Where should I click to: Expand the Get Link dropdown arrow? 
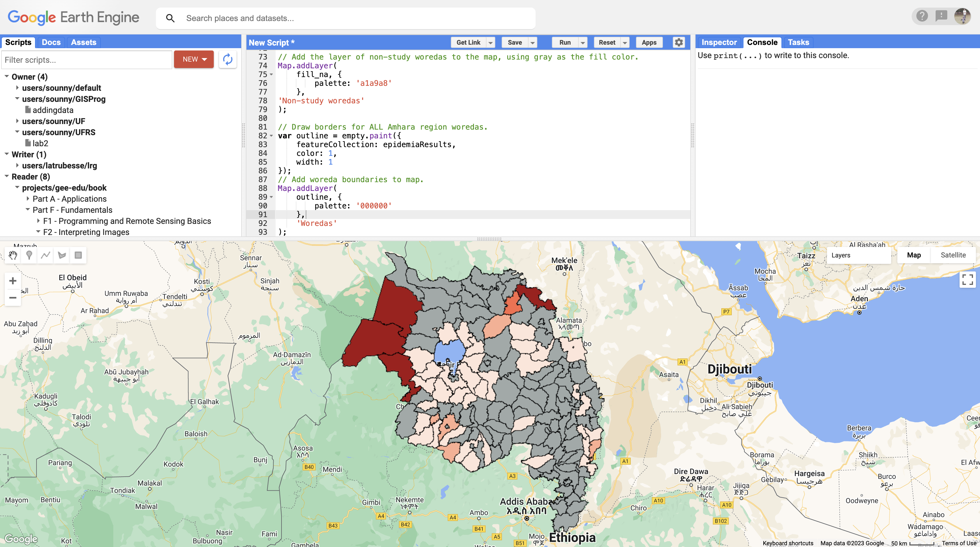click(491, 43)
